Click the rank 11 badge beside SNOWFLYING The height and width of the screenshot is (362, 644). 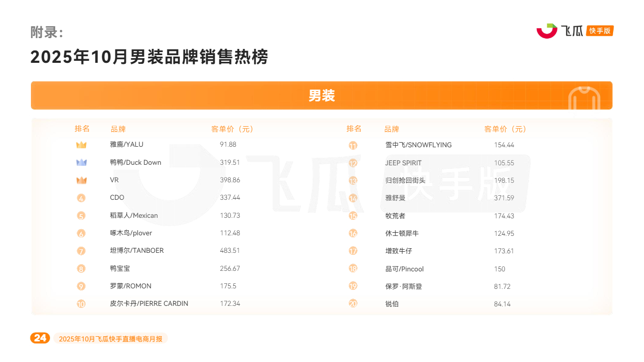353,146
